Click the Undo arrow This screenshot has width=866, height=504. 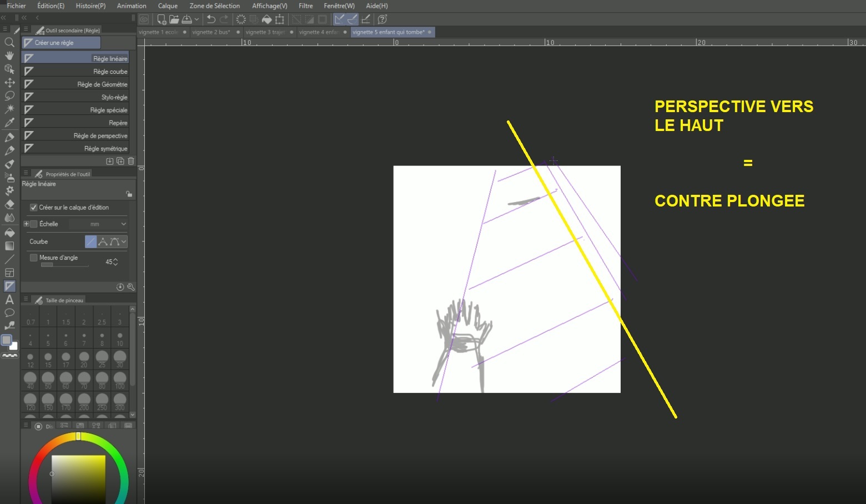[211, 19]
